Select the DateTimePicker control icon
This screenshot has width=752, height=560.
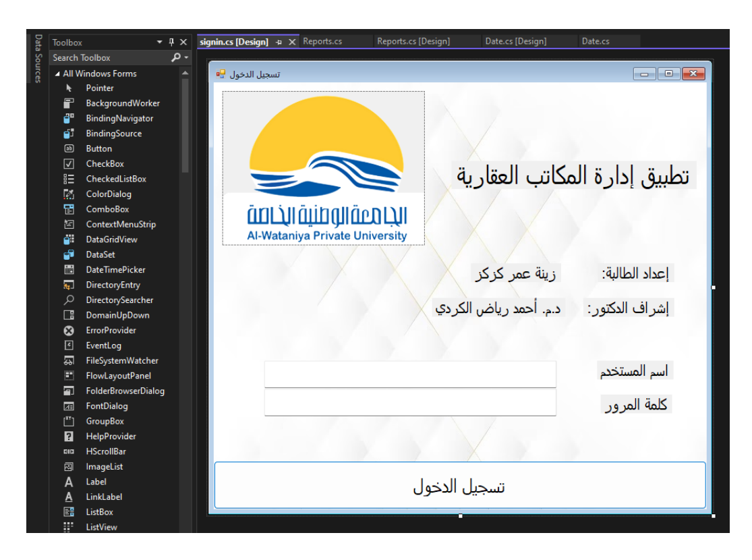point(68,270)
